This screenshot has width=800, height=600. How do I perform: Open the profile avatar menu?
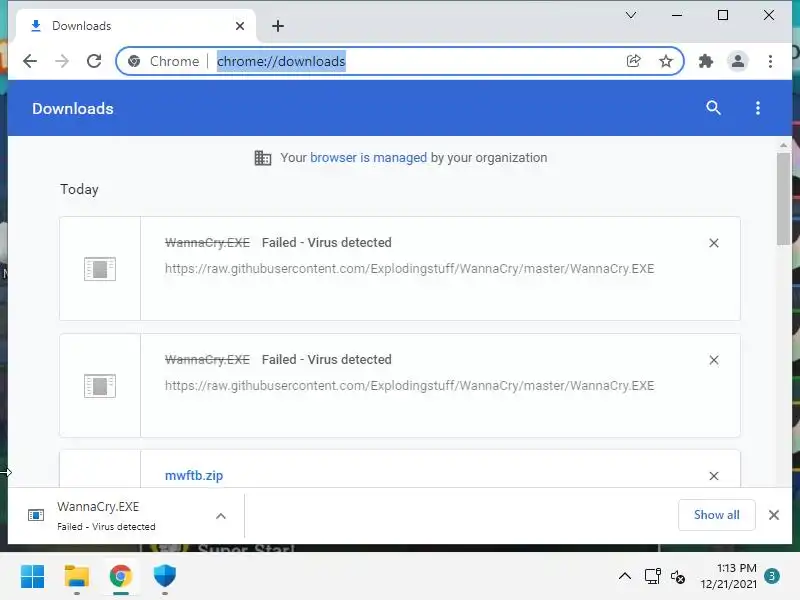tap(738, 61)
